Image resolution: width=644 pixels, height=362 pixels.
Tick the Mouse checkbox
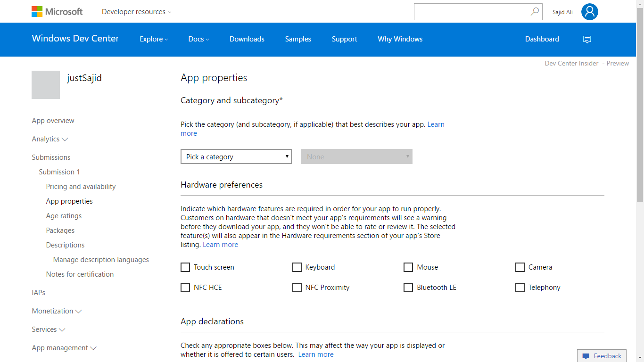pos(408,267)
